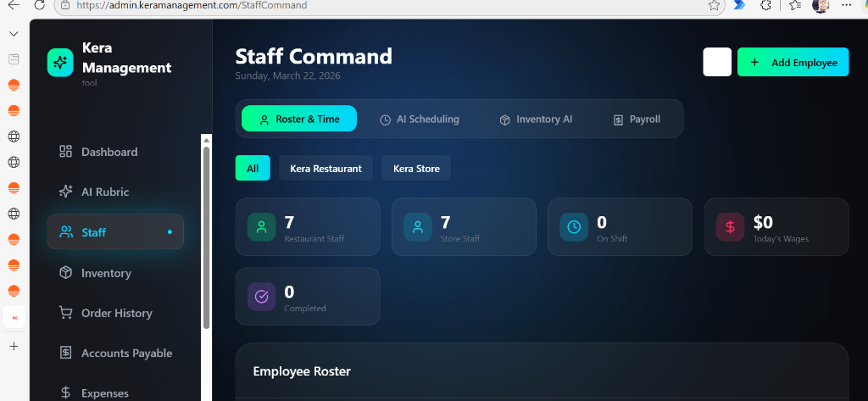The width and height of the screenshot is (868, 401).
Task: Open the blue Power Automate extension icon
Action: [739, 4]
